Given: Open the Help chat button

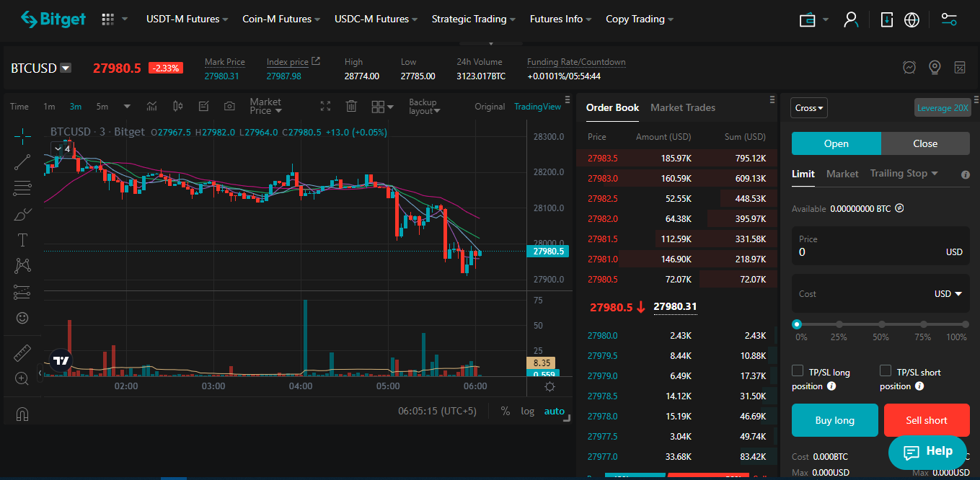Looking at the screenshot, I should point(927,452).
